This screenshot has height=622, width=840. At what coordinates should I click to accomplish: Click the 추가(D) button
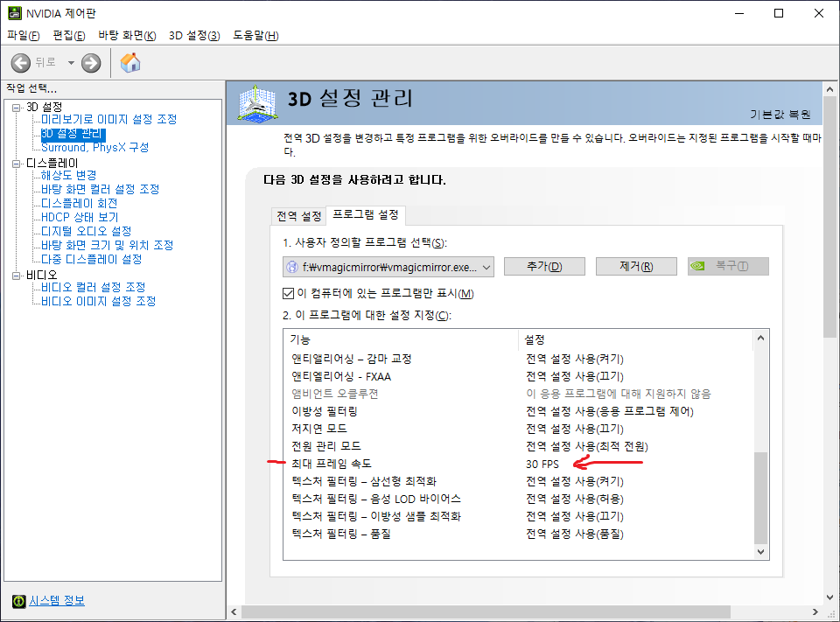coord(545,266)
